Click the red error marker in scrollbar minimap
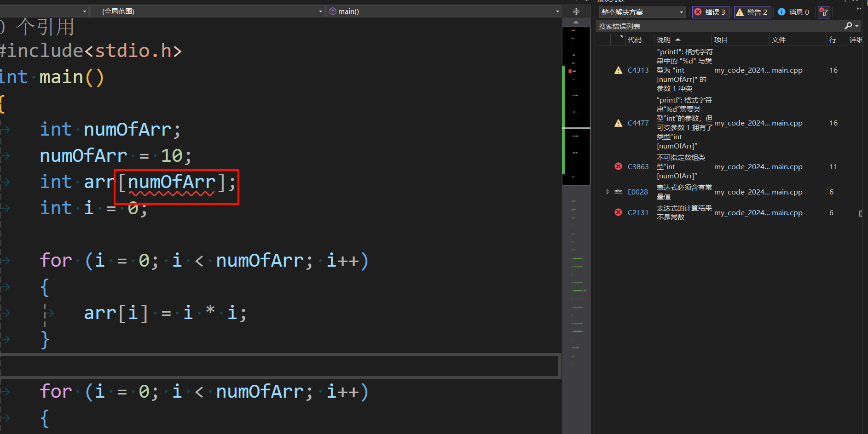Image resolution: width=868 pixels, height=434 pixels. (x=570, y=71)
